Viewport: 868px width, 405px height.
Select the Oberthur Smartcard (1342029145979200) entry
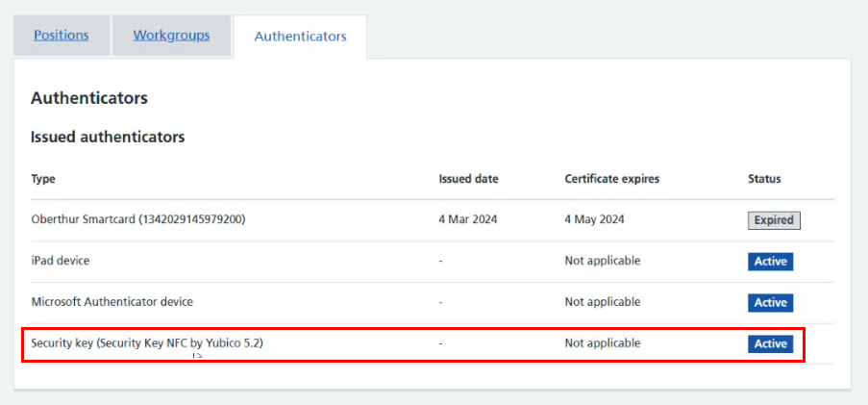pyautogui.click(x=138, y=219)
